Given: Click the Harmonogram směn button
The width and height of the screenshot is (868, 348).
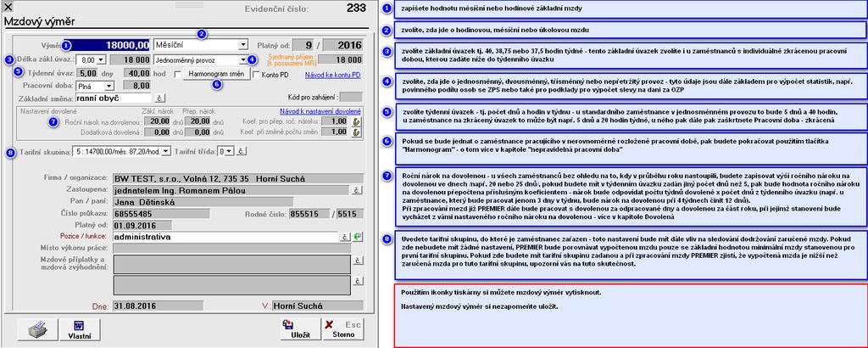Looking at the screenshot, I should 215,74.
